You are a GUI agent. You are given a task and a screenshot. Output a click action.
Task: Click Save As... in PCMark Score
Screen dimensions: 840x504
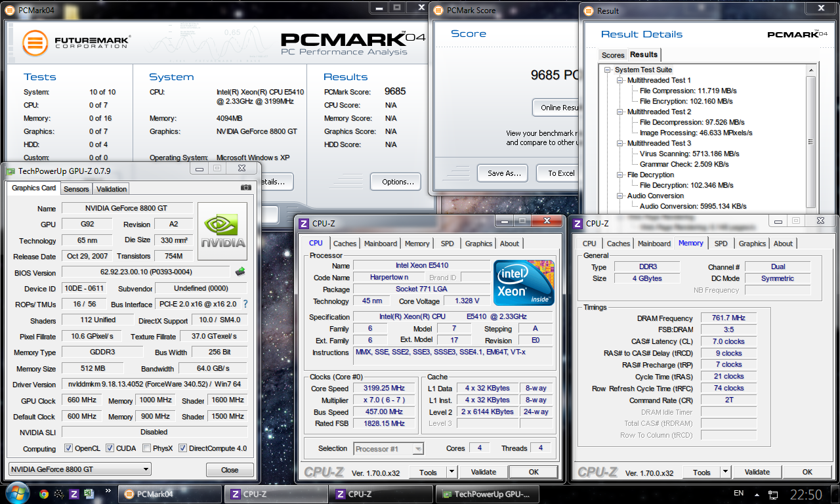[504, 173]
